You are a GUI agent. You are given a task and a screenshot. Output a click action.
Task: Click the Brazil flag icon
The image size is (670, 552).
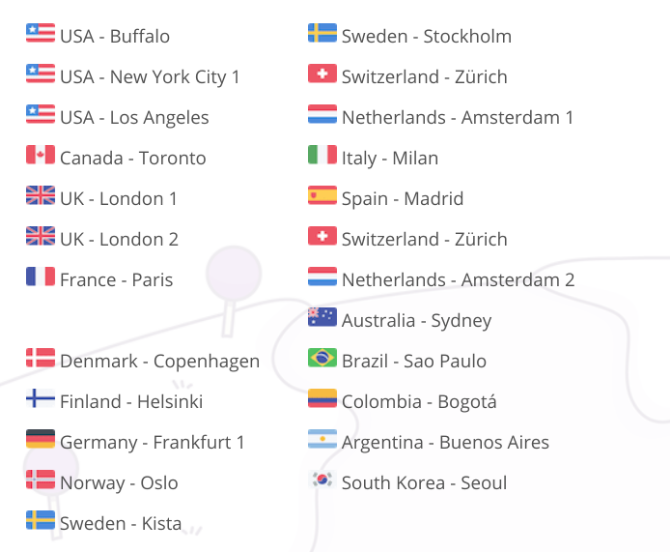pyautogui.click(x=322, y=359)
